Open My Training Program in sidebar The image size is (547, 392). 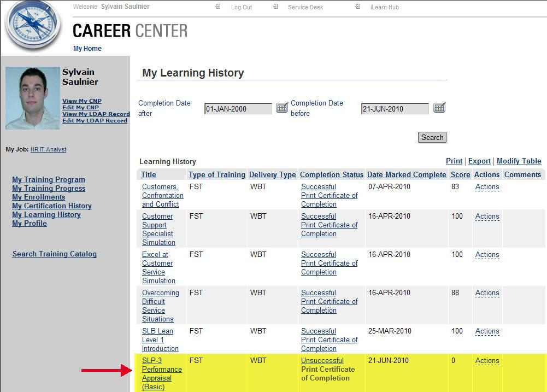(x=49, y=180)
